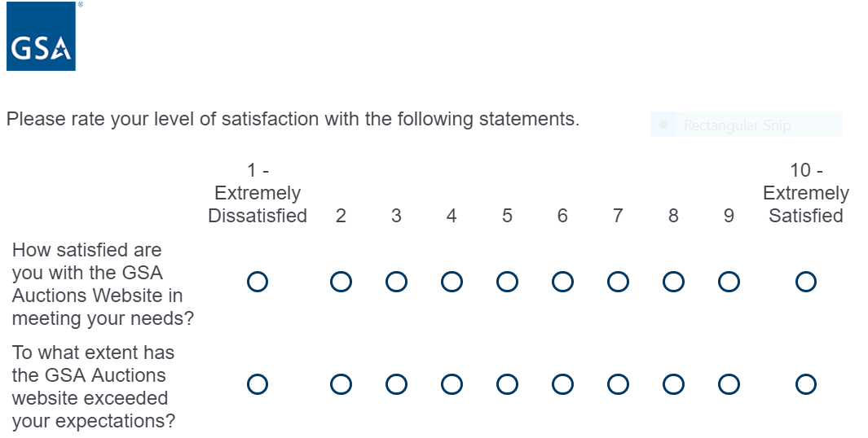Select rating 4 for meeting your needs
868x438 pixels.
[452, 282]
